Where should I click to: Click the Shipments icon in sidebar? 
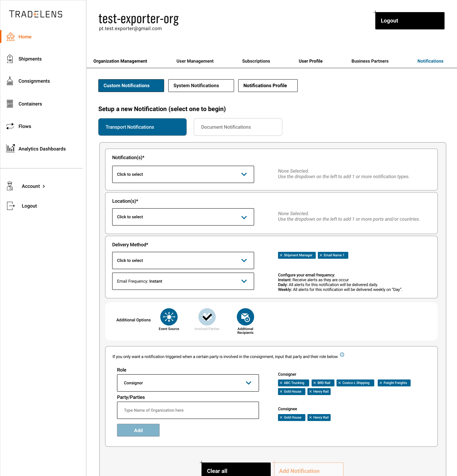[10, 59]
